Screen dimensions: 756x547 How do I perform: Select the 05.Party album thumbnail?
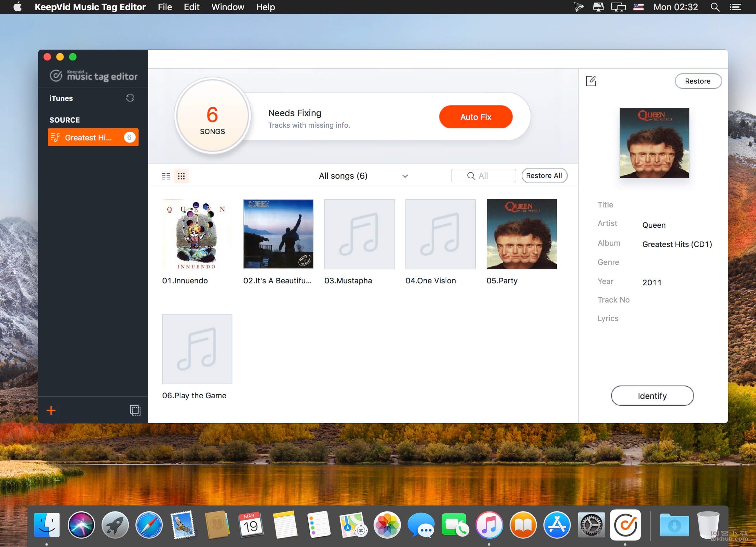coord(522,234)
